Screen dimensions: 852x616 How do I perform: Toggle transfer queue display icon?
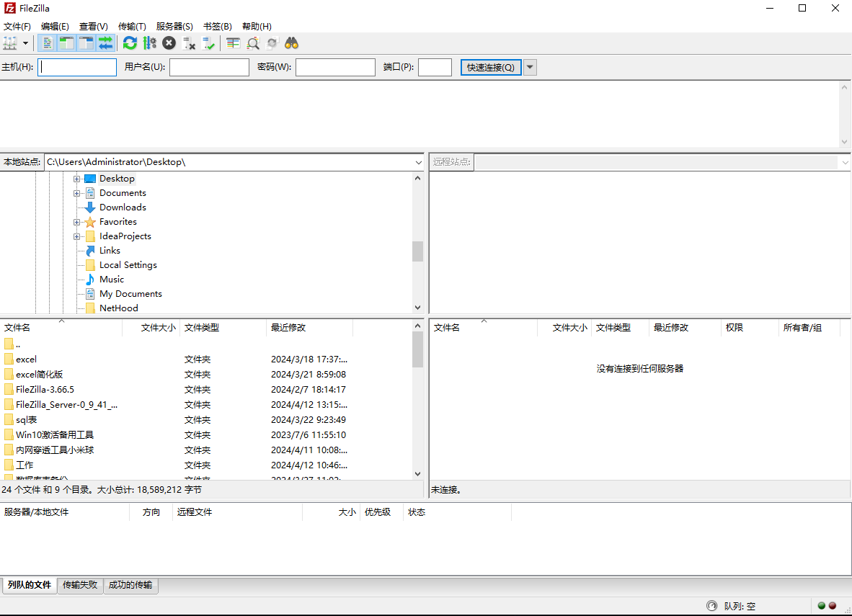tap(105, 43)
